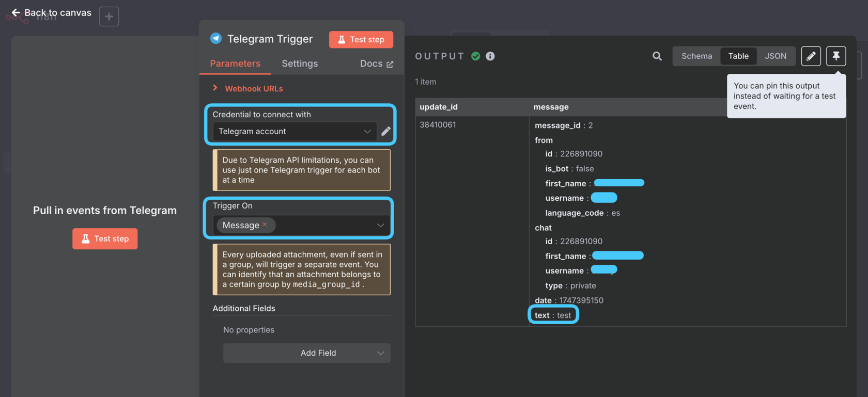The image size is (868, 397).
Task: Open the Trigger On dropdown arrow
Action: [381, 225]
